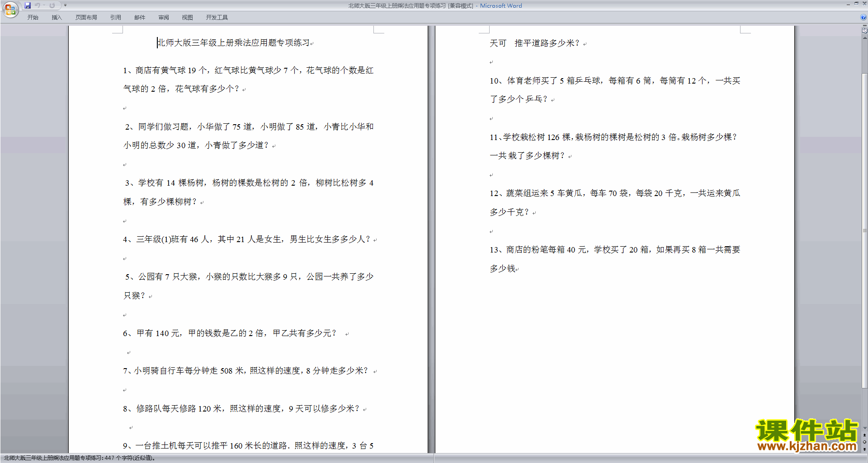The width and height of the screenshot is (868, 463).
Task: Click question 10 '体育老师买了 5 箱乒乓球'
Action: tap(615, 81)
